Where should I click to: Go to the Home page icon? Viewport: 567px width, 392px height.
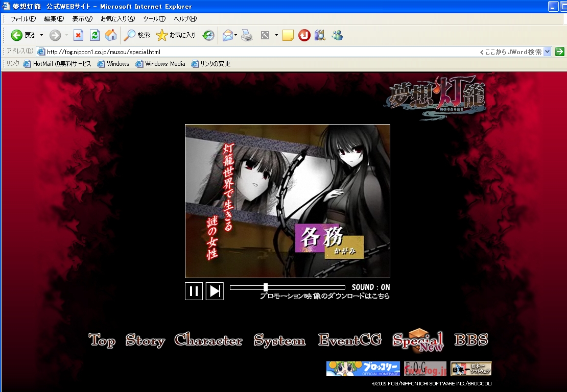(x=111, y=35)
